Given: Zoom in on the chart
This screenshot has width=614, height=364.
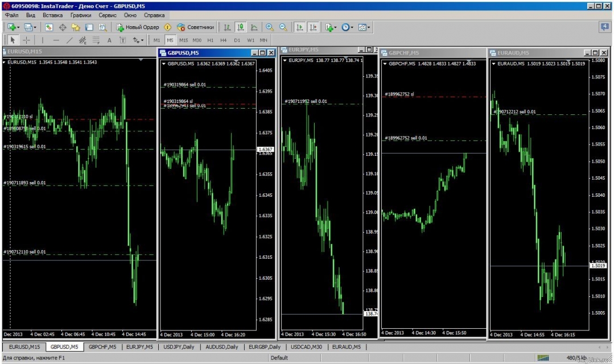Looking at the screenshot, I should click(x=269, y=27).
